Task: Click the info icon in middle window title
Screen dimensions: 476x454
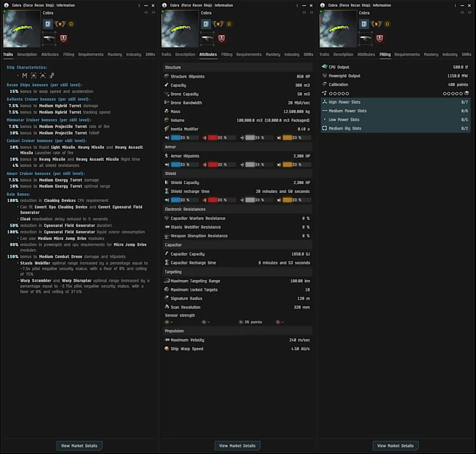Action: coord(164,5)
